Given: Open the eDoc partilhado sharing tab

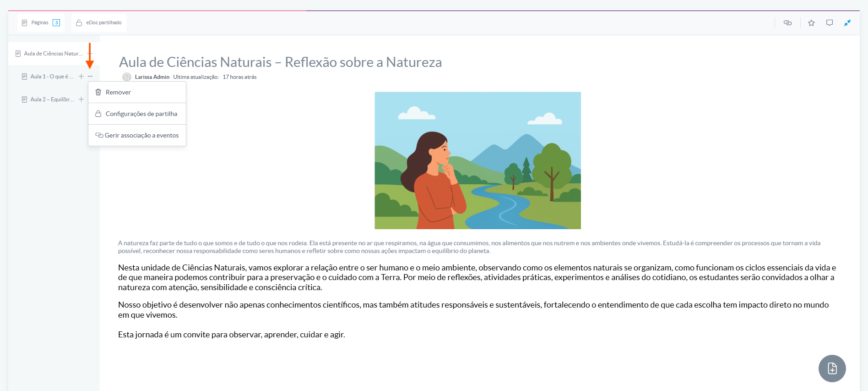Looking at the screenshot, I should tap(99, 22).
